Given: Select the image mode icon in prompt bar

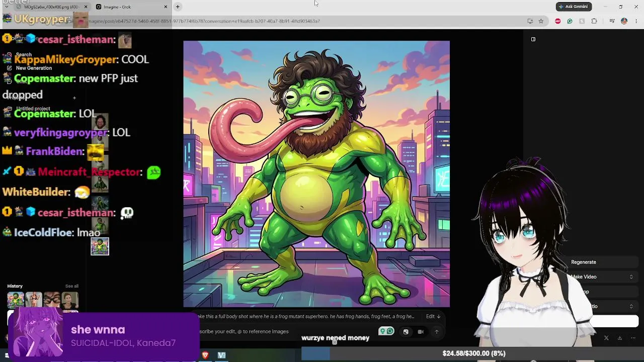Looking at the screenshot, I should tap(406, 332).
